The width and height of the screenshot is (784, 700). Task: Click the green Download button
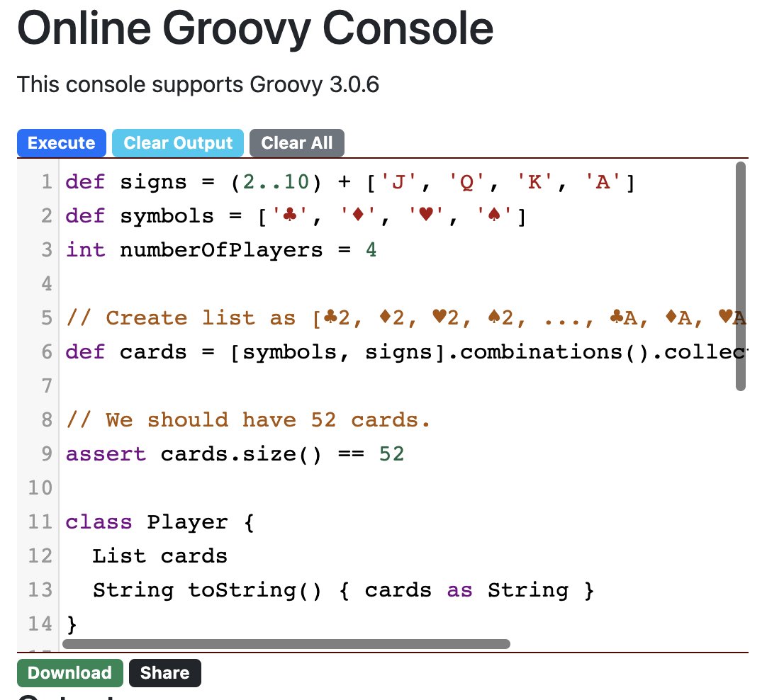click(x=70, y=672)
